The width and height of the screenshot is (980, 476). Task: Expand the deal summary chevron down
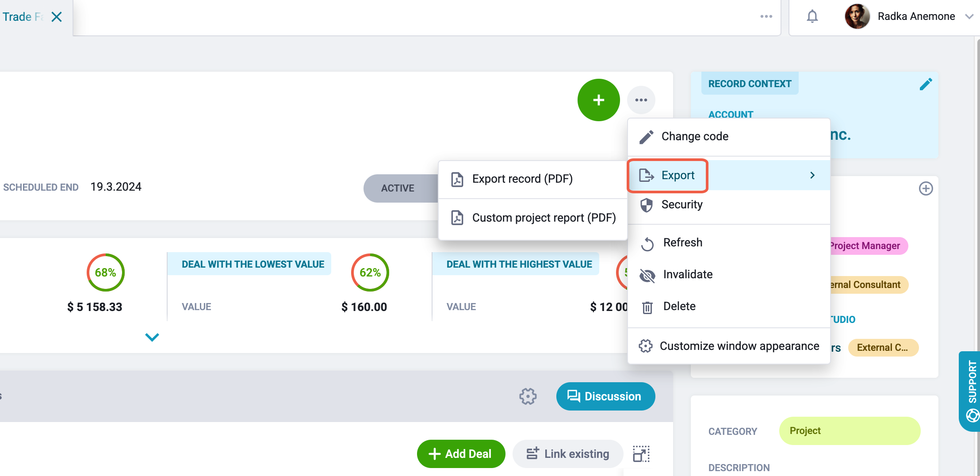pyautogui.click(x=152, y=337)
